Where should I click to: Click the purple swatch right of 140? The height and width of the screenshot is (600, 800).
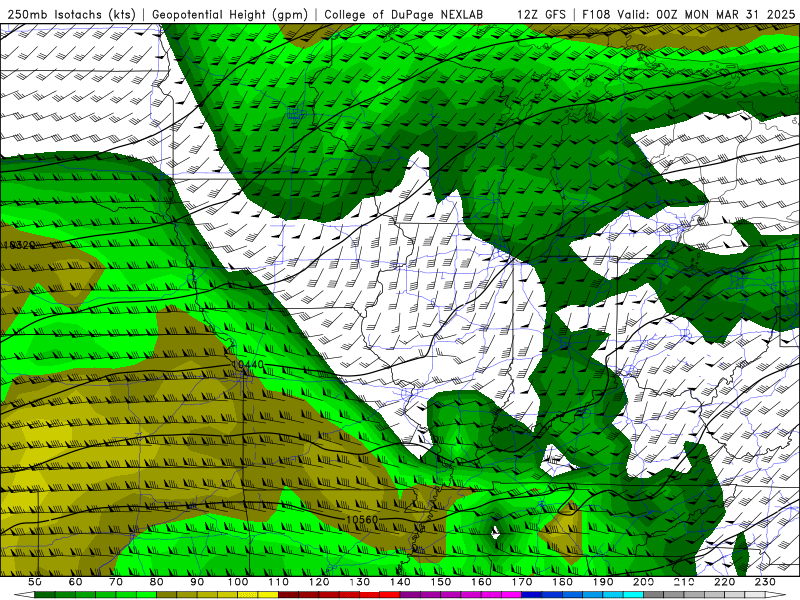410,595
